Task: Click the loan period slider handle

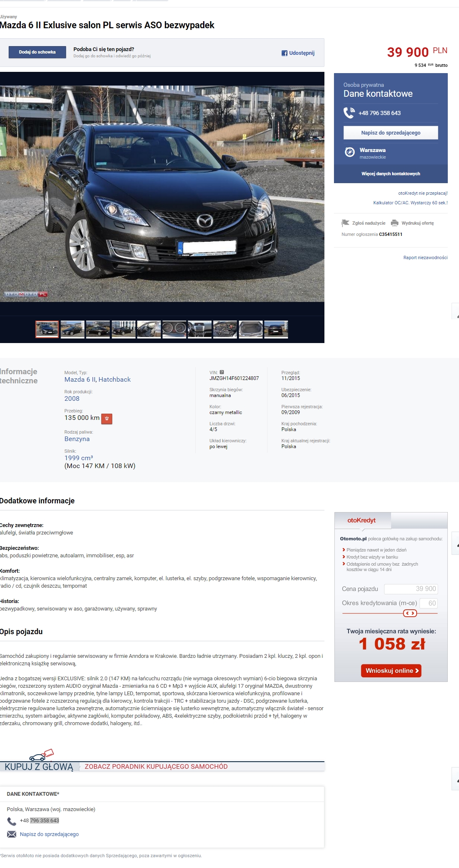Action: click(x=410, y=613)
